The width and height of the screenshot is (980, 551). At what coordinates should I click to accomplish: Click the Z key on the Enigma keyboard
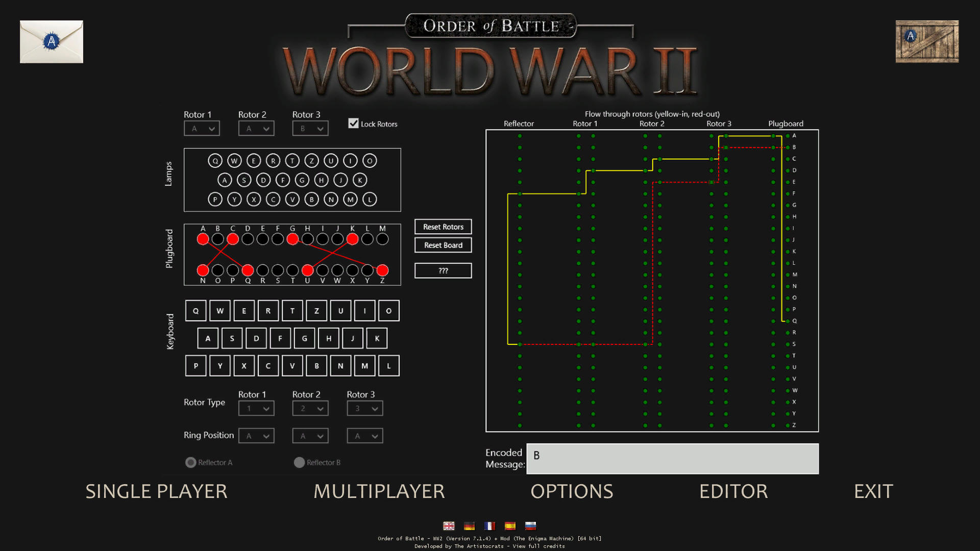point(316,311)
